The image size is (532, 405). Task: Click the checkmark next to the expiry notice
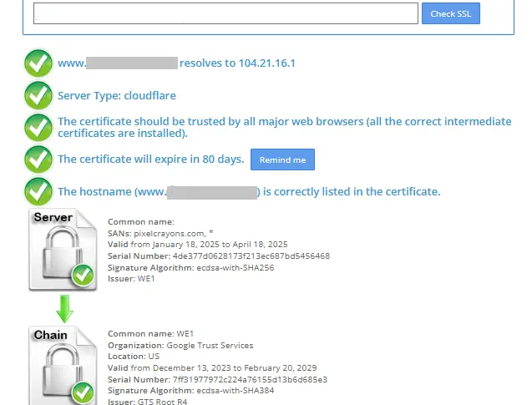click(x=38, y=159)
